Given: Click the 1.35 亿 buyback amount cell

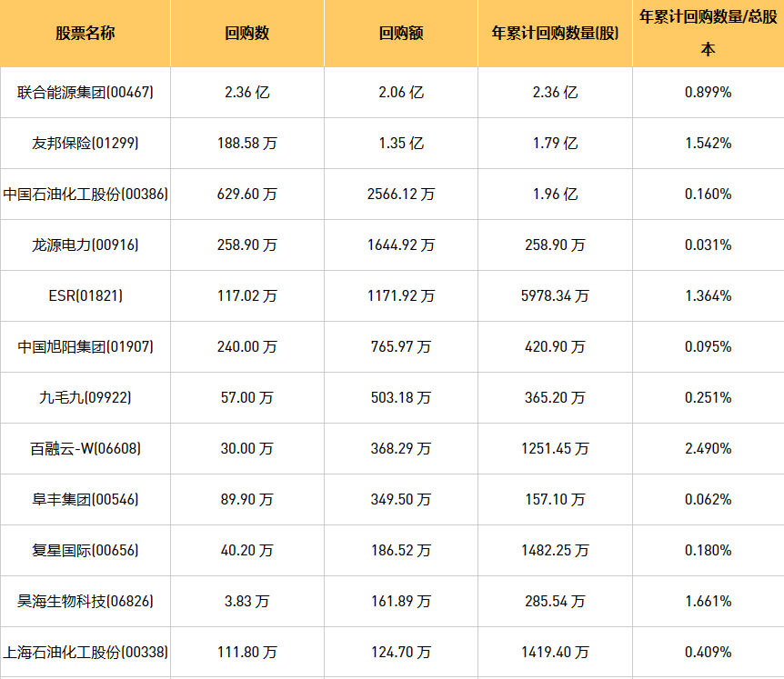Looking at the screenshot, I should pos(401,144).
